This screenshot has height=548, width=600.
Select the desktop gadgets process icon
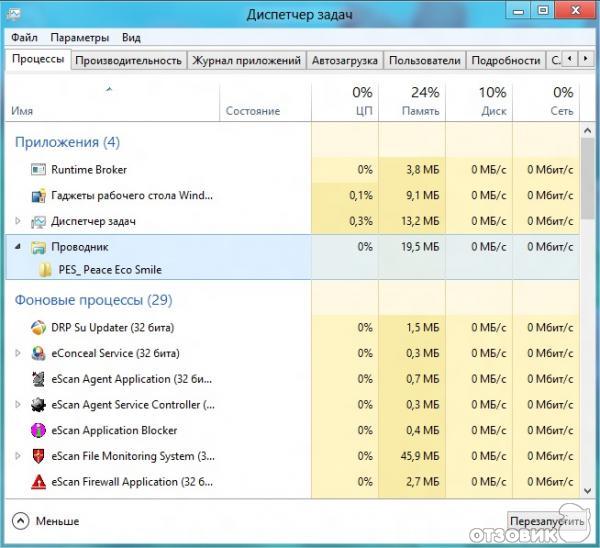click(x=38, y=196)
